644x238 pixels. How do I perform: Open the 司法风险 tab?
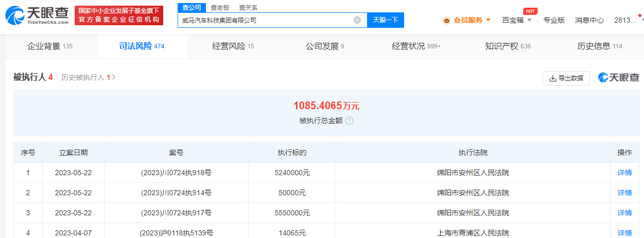click(x=142, y=46)
